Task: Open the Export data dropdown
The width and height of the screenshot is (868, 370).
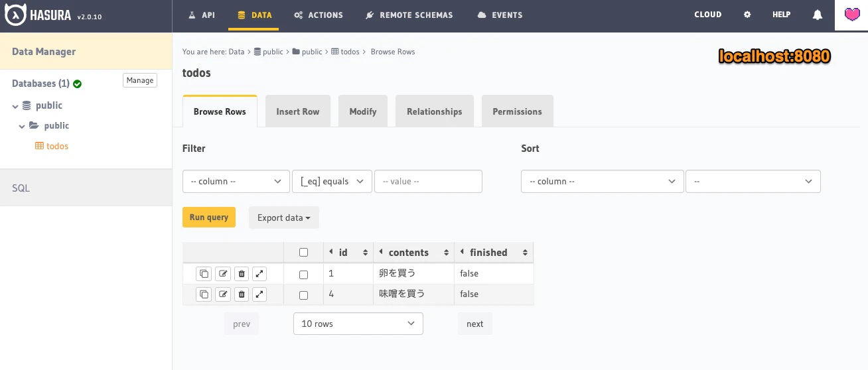Action: [284, 217]
